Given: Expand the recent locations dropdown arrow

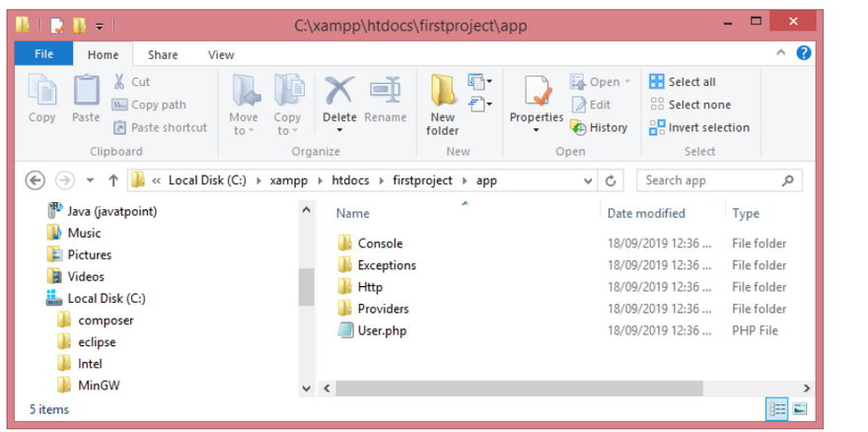Looking at the screenshot, I should pyautogui.click(x=91, y=180).
